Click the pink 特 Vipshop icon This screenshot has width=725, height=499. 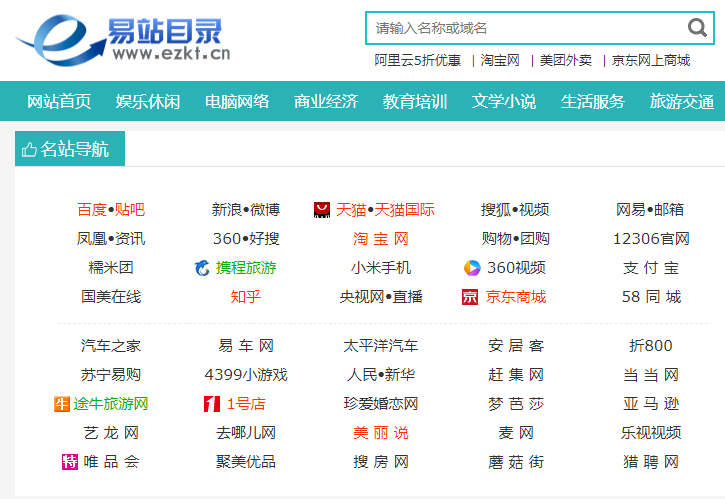tap(70, 462)
